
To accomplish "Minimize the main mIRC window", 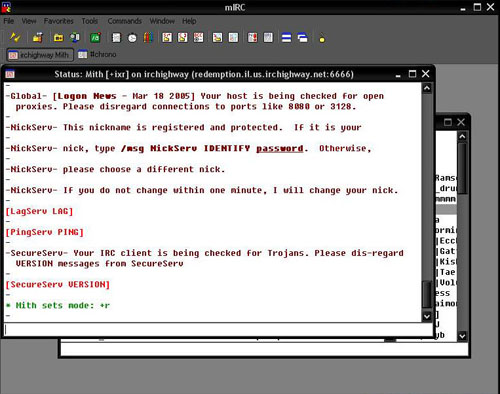I will pyautogui.click(x=463, y=8).
